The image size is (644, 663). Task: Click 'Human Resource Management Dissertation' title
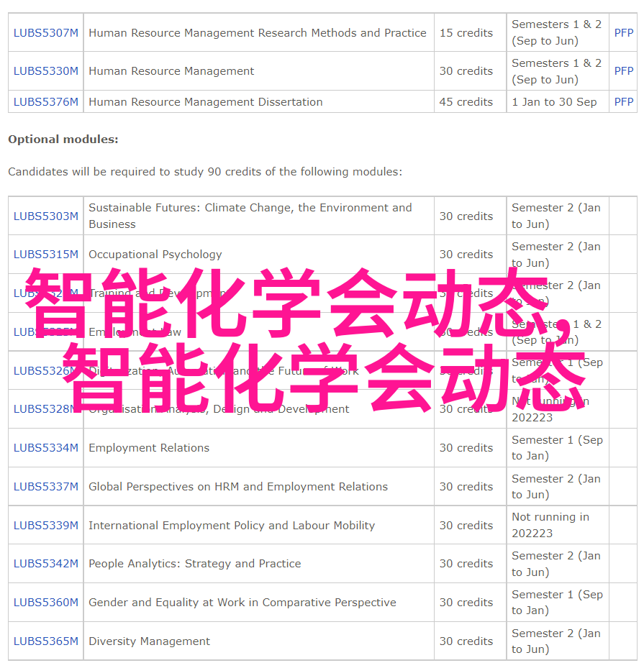tap(206, 102)
